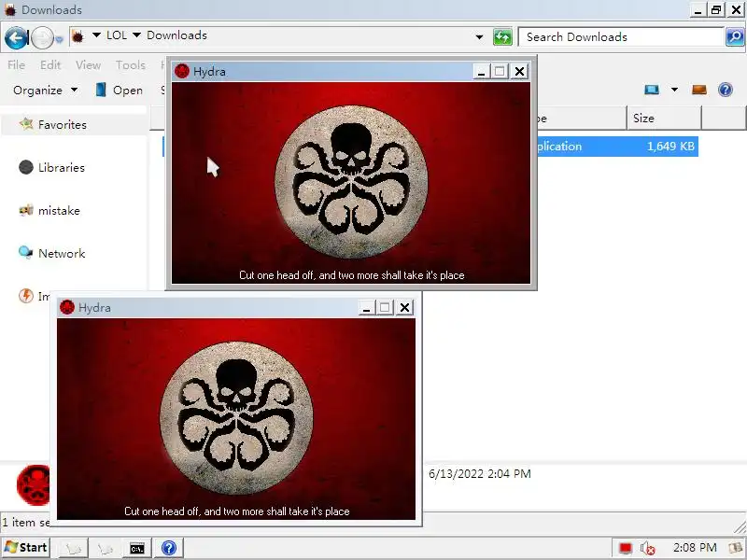Open the view options dropdown arrow
747x560 pixels.
pyautogui.click(x=674, y=90)
